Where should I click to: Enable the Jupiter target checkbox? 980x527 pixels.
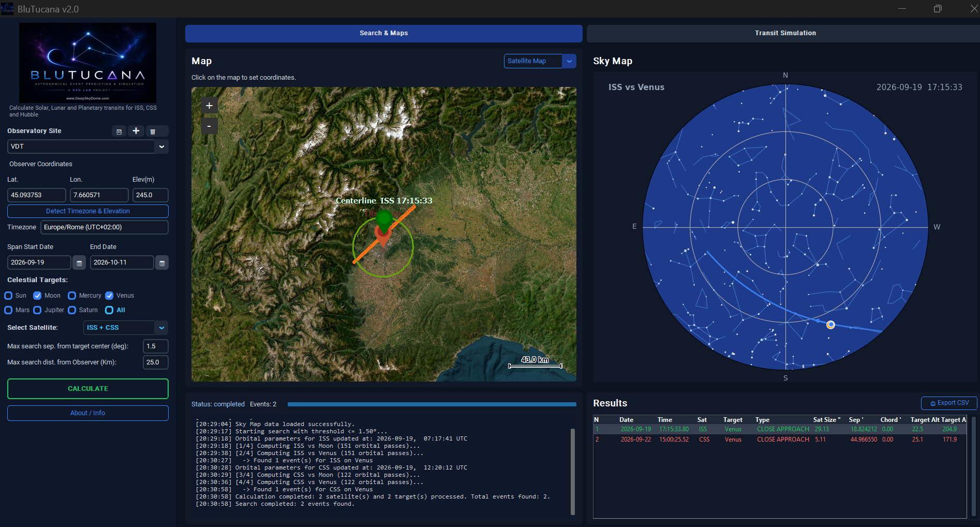pyautogui.click(x=37, y=310)
